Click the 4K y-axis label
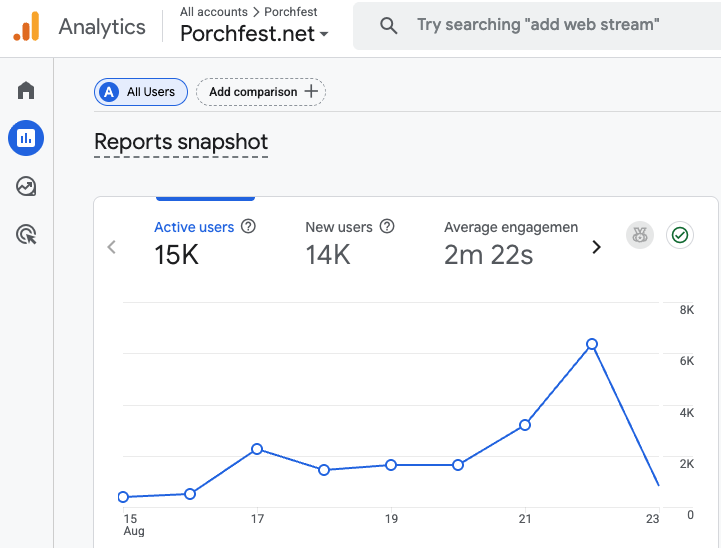Screen dimensions: 721x548 pyautogui.click(x=687, y=412)
